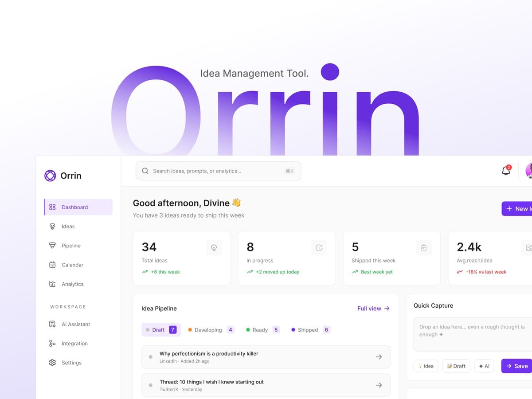Open 'Thread: 10 things I wish' idea
The height and width of the screenshot is (399, 532).
point(266,385)
